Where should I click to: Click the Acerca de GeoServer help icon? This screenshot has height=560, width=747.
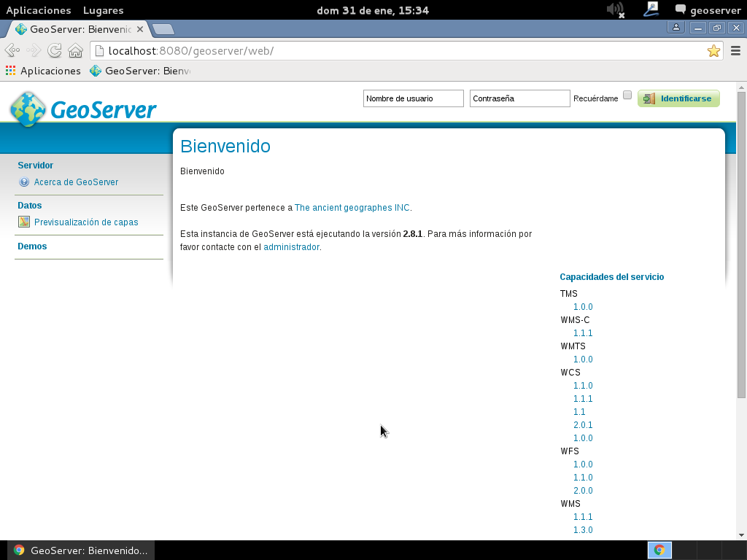tap(24, 182)
